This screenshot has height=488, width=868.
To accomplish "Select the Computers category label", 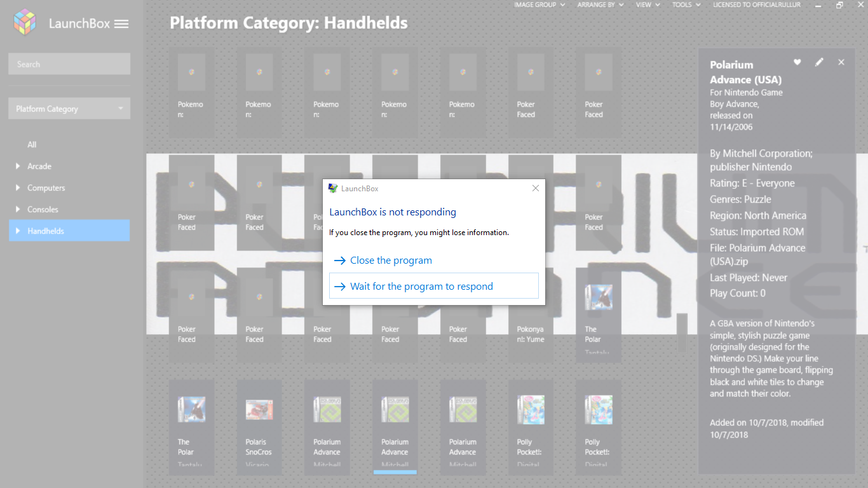I will [x=46, y=188].
